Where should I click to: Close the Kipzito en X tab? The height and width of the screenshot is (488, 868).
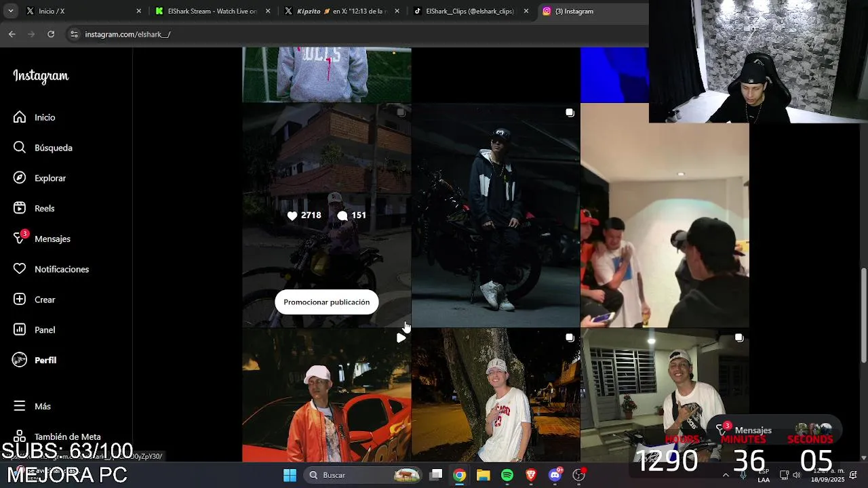[397, 11]
